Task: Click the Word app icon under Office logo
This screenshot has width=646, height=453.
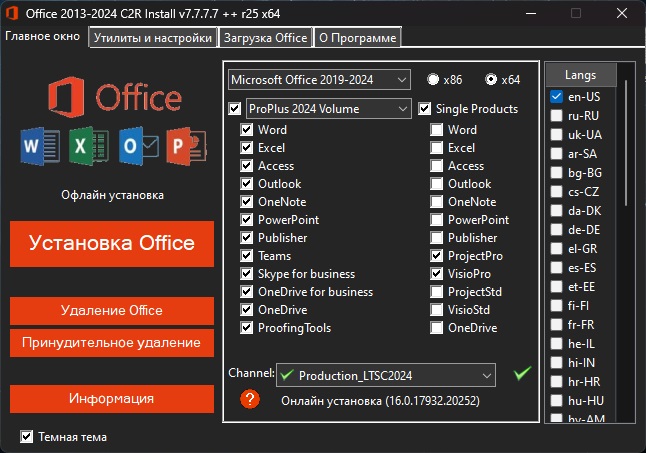Action: (40, 146)
